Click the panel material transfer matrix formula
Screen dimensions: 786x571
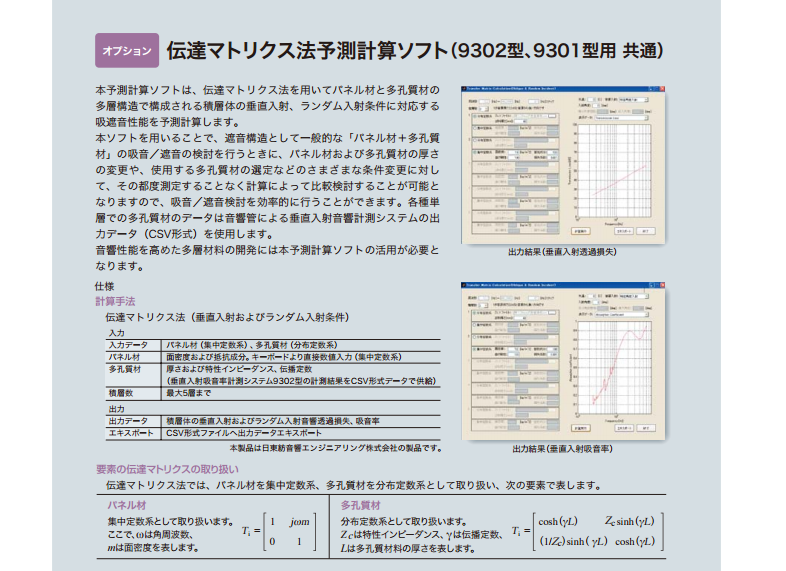coord(284,530)
